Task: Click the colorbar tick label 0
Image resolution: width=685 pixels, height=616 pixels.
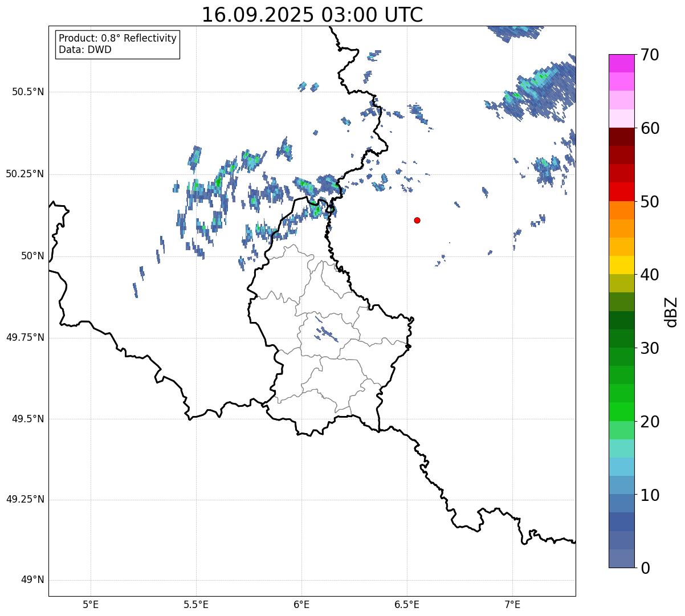Action: pyautogui.click(x=645, y=568)
